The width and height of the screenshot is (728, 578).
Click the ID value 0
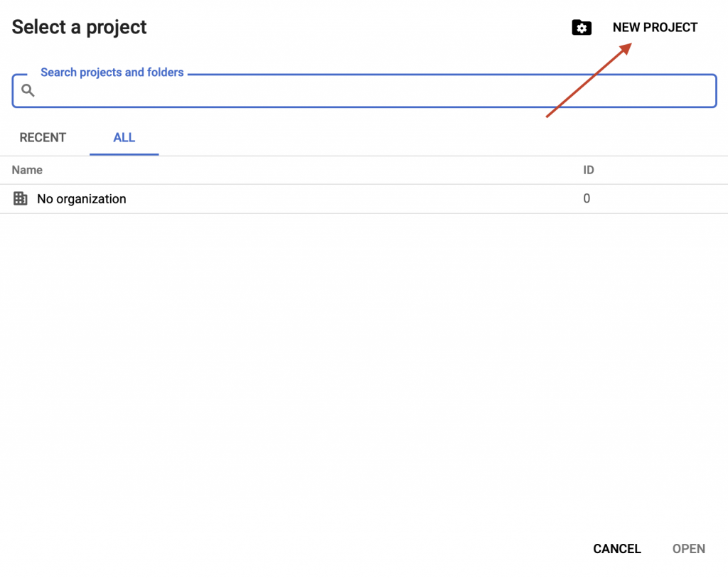pyautogui.click(x=587, y=198)
